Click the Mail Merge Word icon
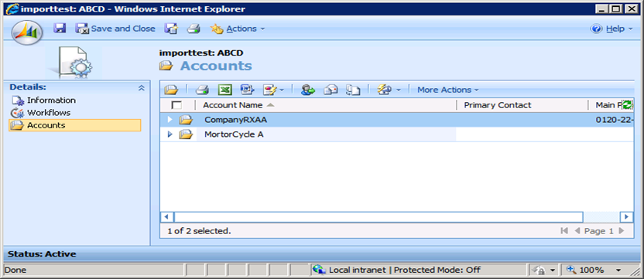Viewport: 644px width, 279px height. click(248, 90)
